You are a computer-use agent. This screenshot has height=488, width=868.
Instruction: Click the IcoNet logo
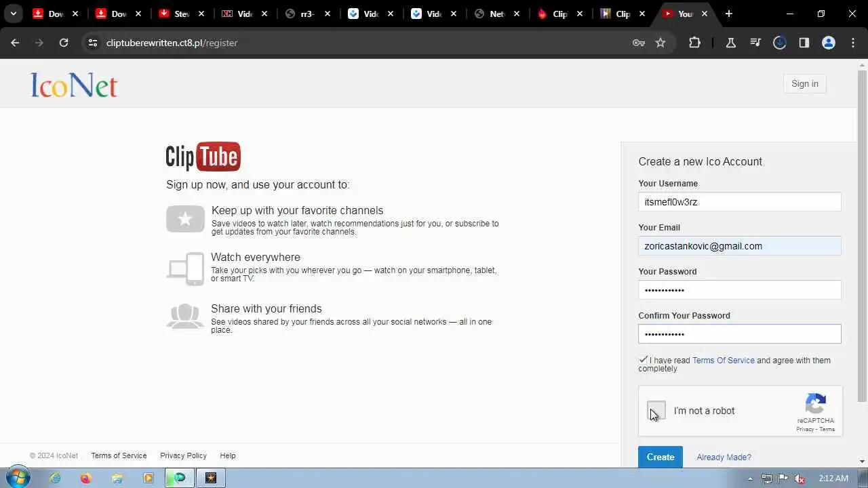(x=74, y=85)
